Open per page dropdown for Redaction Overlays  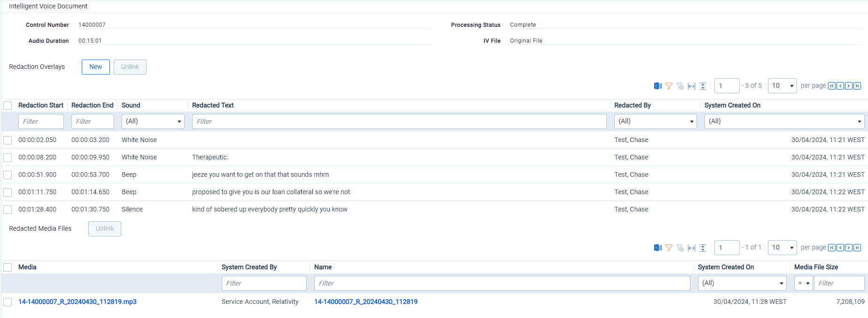(782, 86)
